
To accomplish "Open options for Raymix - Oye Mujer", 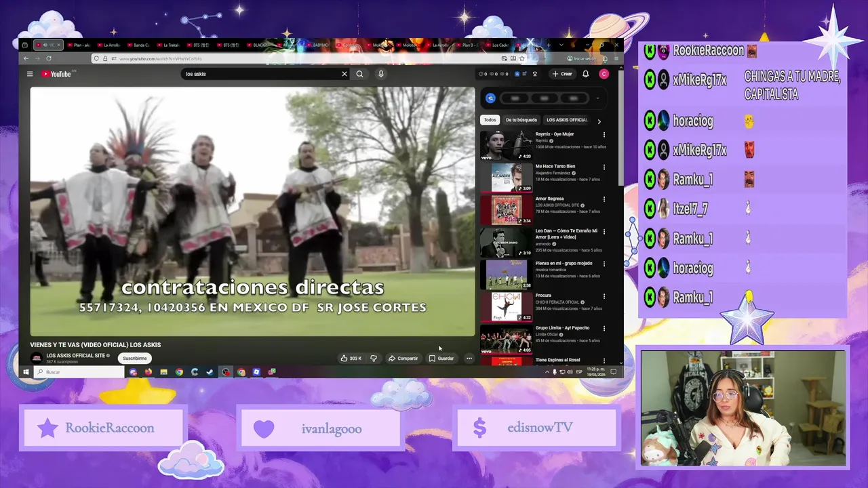I will pos(604,135).
